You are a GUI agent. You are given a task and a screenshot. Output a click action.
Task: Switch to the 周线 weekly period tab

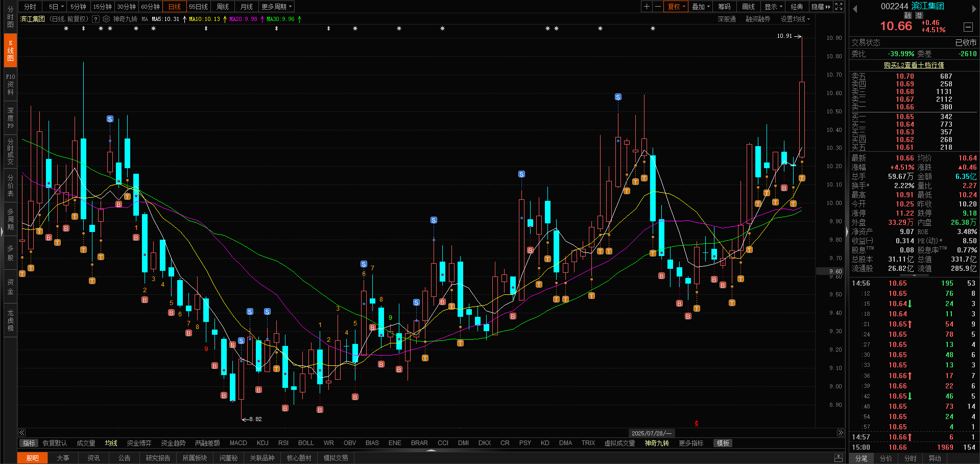click(223, 7)
